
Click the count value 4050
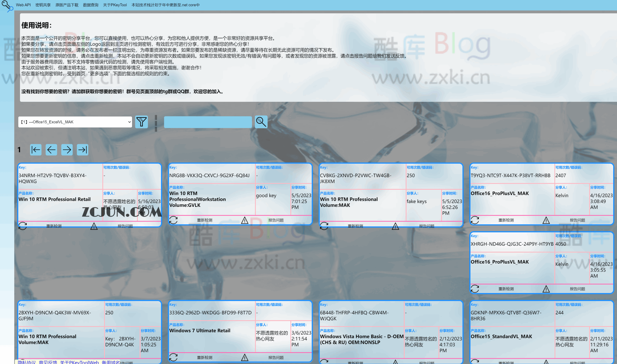[561, 244]
